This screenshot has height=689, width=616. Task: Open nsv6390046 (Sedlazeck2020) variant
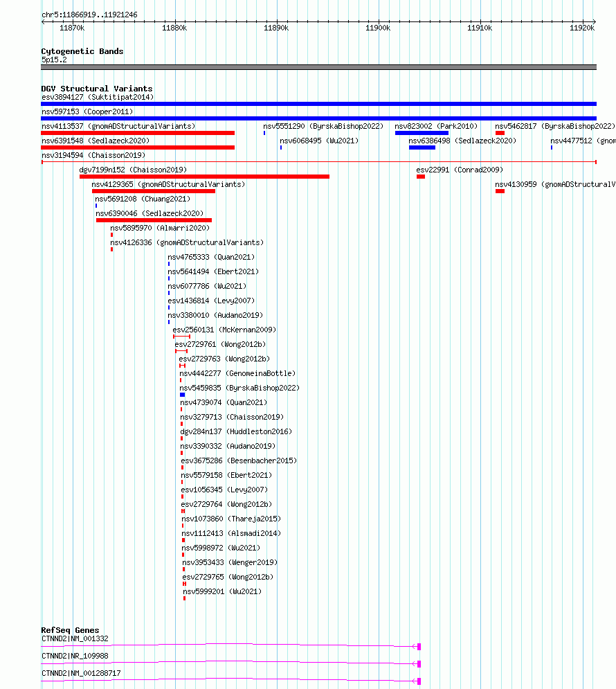[150, 213]
